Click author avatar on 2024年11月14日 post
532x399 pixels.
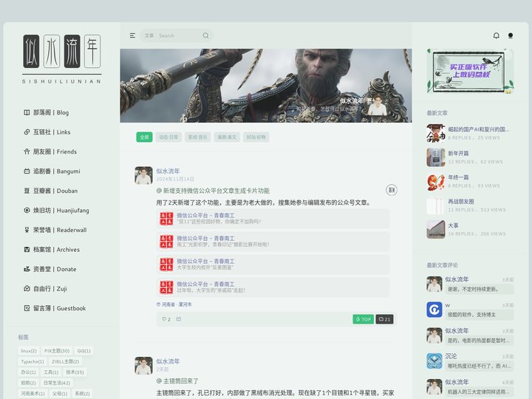point(143,175)
